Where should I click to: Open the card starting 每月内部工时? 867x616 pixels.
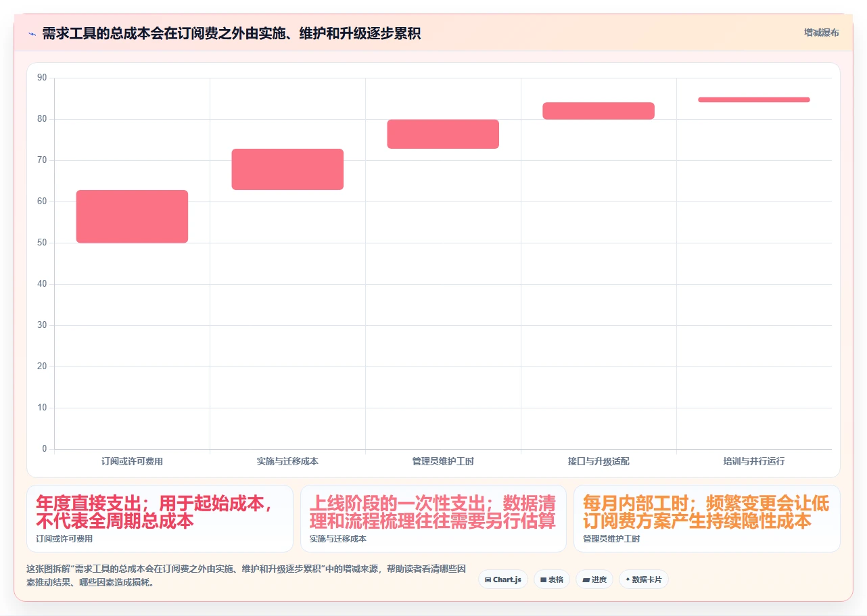[707, 519]
